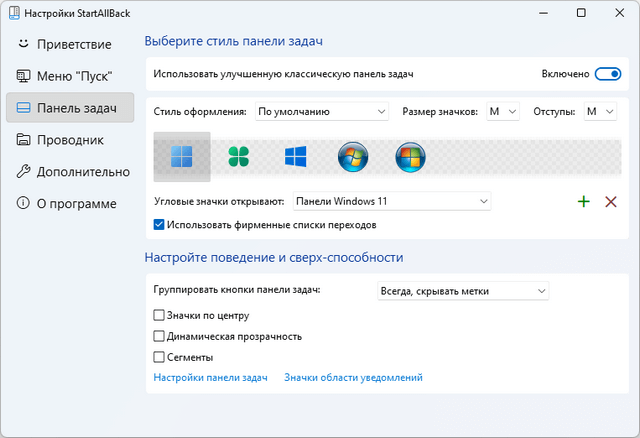Open the Стиль оформления dropdown
The image size is (640, 438).
pyautogui.click(x=321, y=112)
